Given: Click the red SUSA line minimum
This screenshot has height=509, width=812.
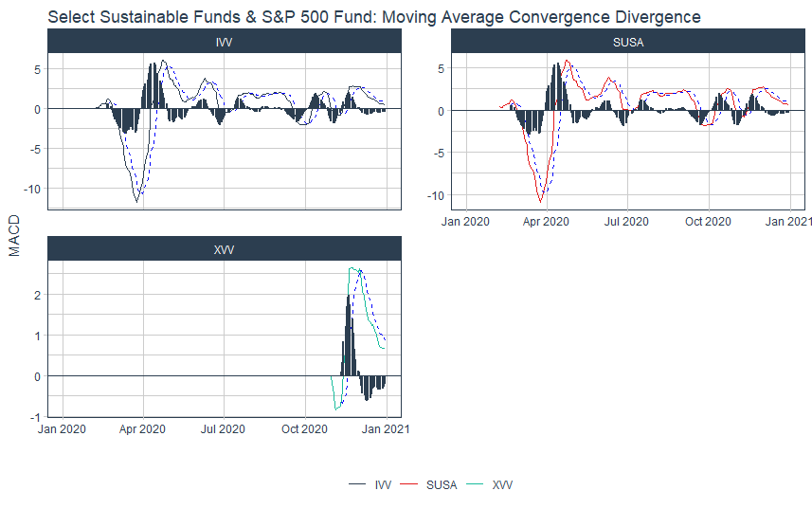Looking at the screenshot, I should [x=541, y=201].
